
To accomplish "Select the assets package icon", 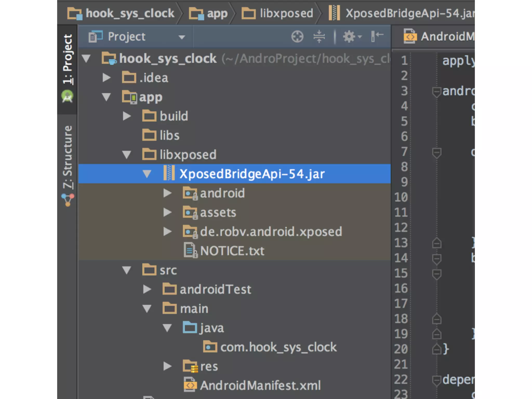I will tap(190, 212).
